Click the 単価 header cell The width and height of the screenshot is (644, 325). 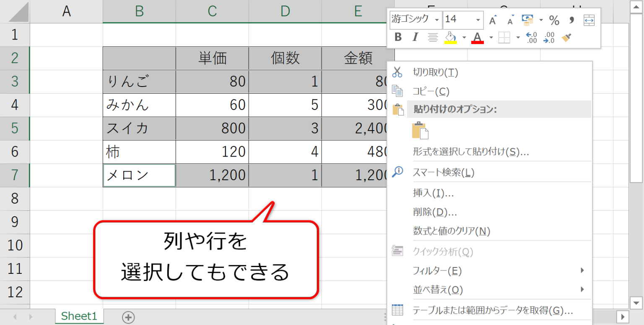(x=212, y=58)
